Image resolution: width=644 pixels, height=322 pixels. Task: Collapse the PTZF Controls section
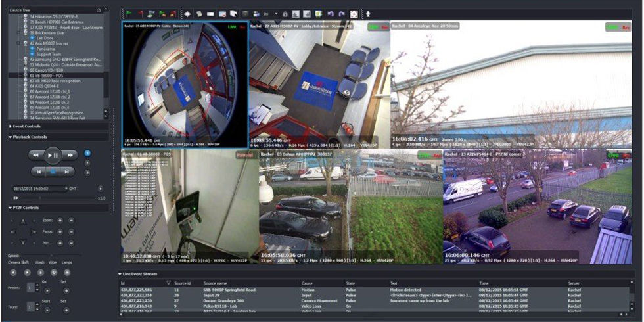(x=11, y=208)
